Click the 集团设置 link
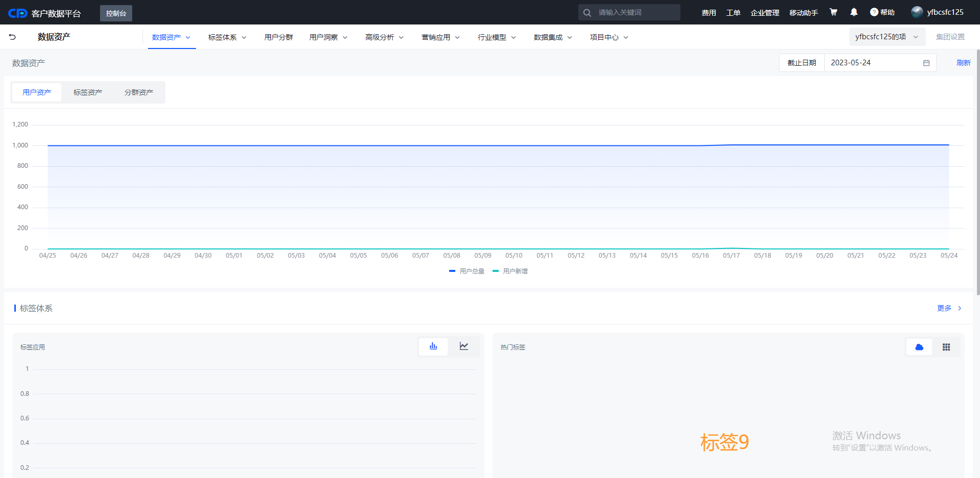Viewport: 980px width, 478px height. (950, 37)
